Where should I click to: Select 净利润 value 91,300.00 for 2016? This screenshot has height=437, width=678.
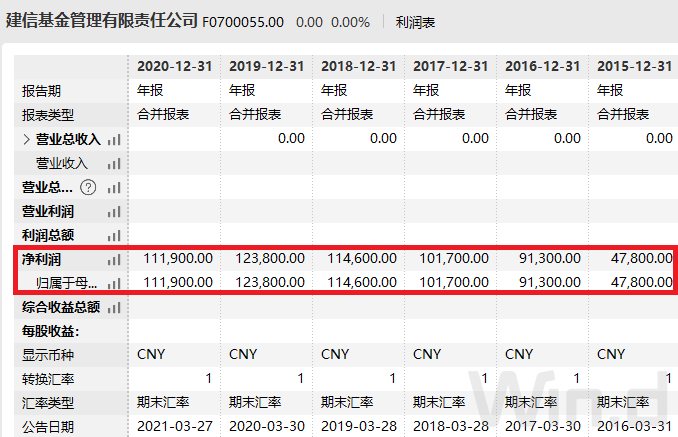pos(550,258)
